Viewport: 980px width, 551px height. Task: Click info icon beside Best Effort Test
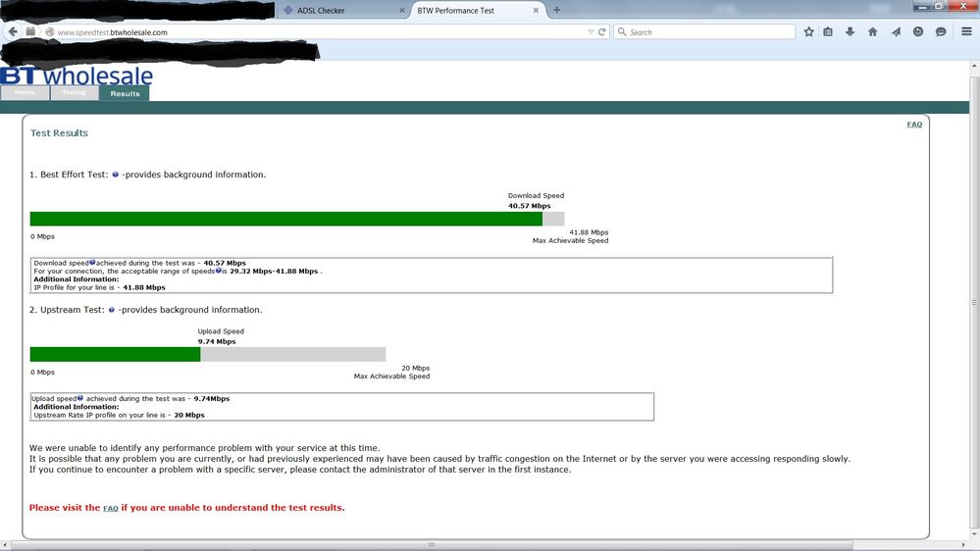tap(115, 175)
